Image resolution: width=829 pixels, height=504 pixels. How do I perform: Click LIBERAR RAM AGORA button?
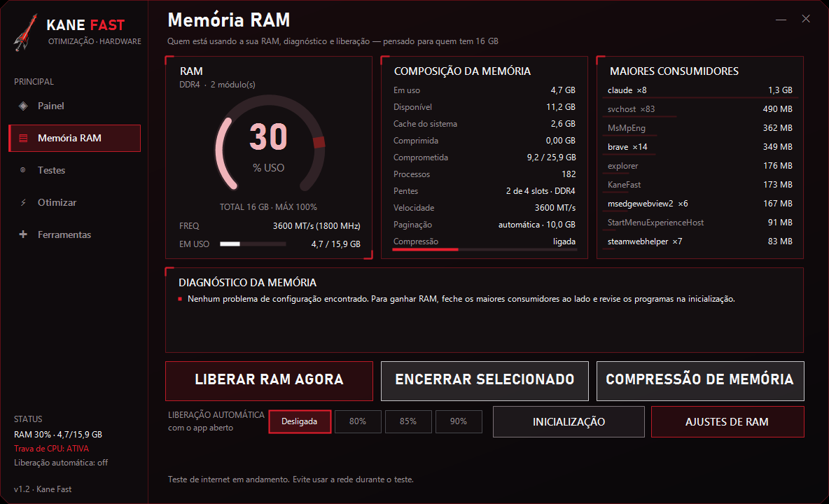269,381
